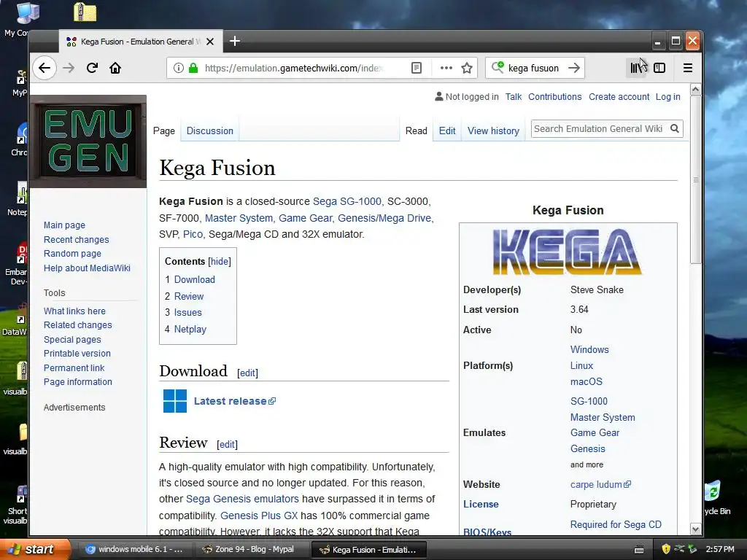This screenshot has height=560, width=747.
Task: Jump to Issues in Contents
Action: pos(187,312)
